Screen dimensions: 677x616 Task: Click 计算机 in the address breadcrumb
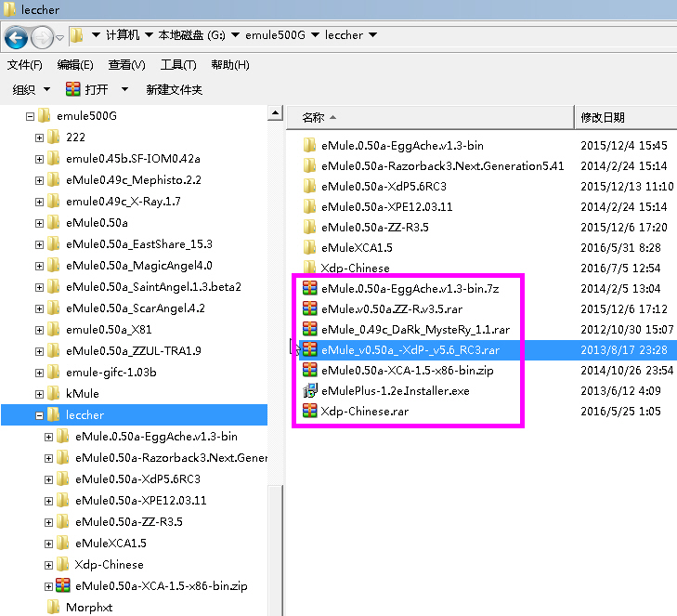click(123, 34)
